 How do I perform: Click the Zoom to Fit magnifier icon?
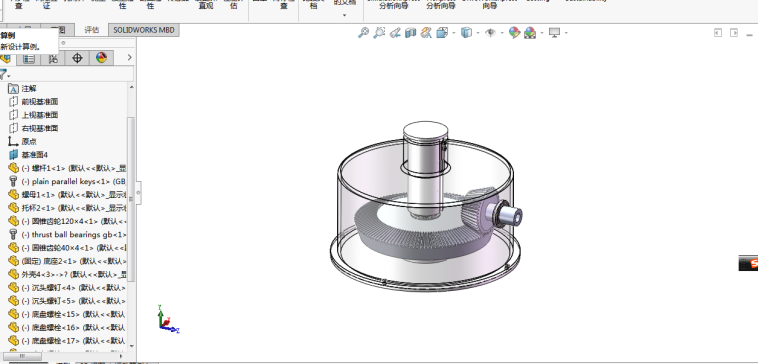point(363,33)
